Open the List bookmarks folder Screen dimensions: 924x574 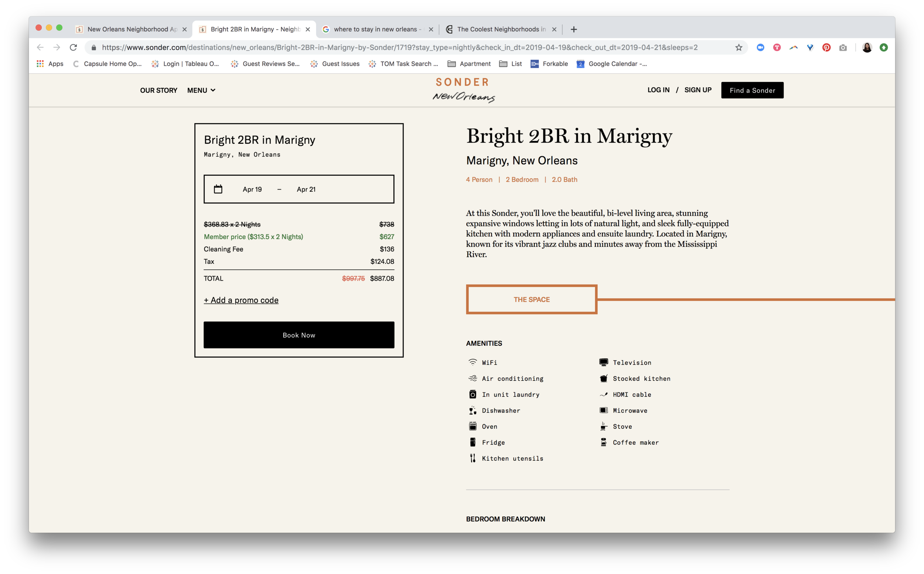[x=510, y=64]
